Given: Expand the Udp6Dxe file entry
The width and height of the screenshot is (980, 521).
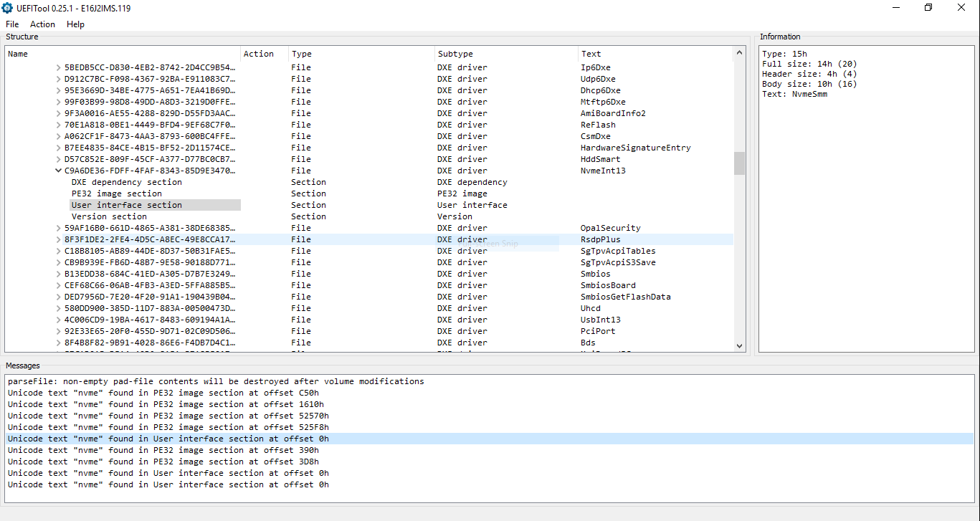Looking at the screenshot, I should click(x=59, y=79).
